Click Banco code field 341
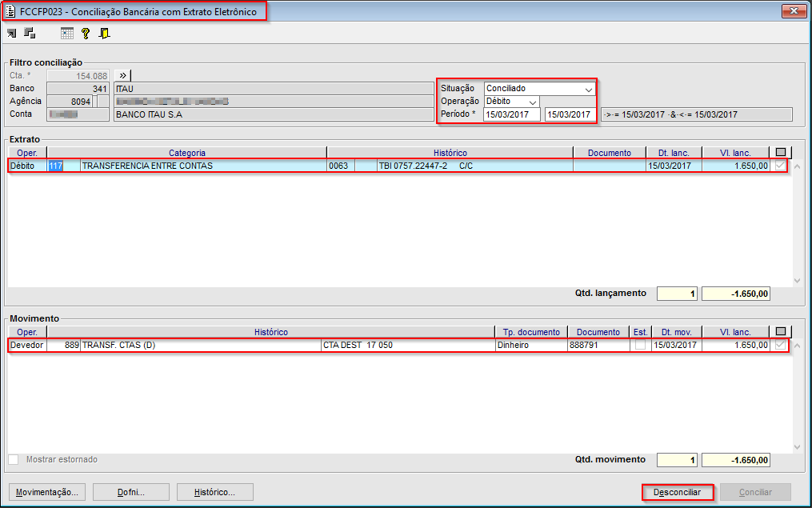 78,89
